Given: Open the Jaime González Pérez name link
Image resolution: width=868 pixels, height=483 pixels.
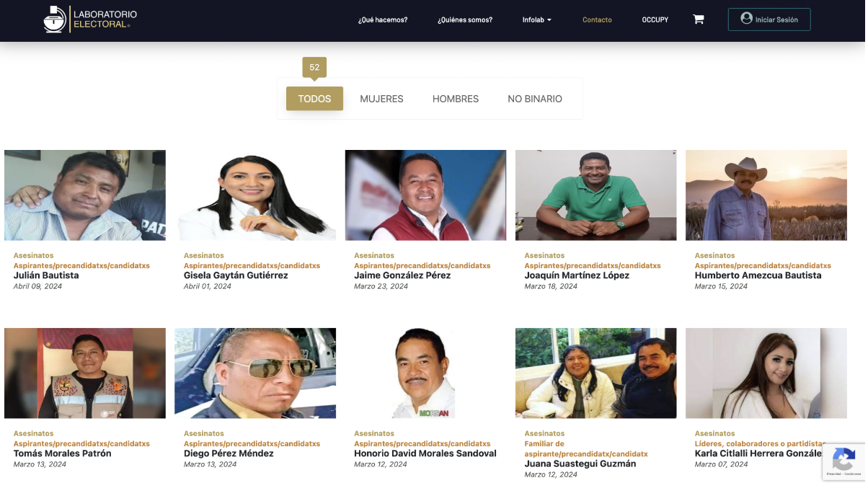Looking at the screenshot, I should click(x=402, y=275).
